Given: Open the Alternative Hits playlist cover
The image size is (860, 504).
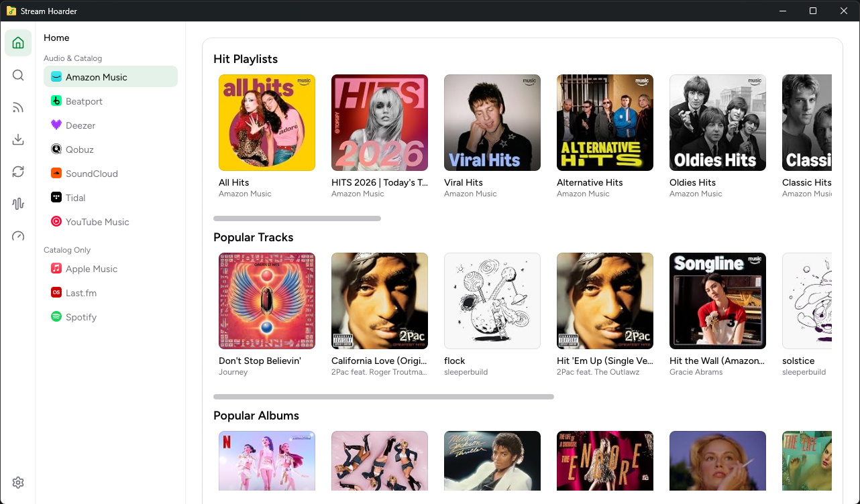Looking at the screenshot, I should 605,123.
